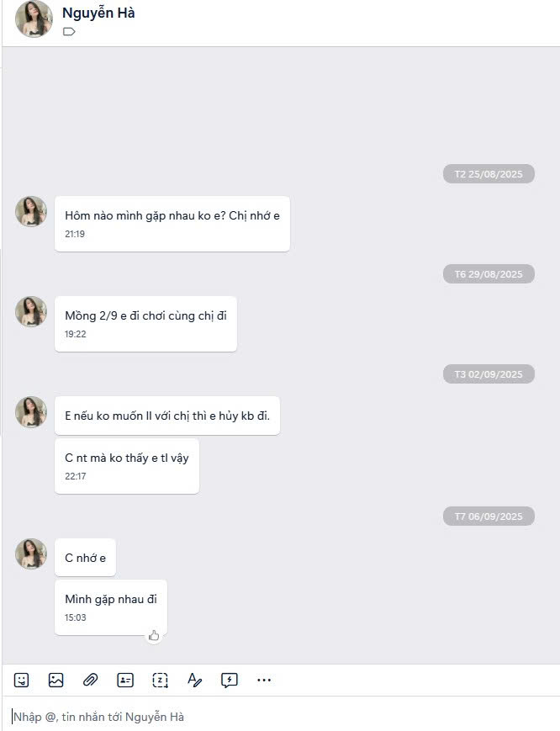Image resolution: width=560 pixels, height=731 pixels.
Task: Click avatar beside "E nếu ko muốn" message
Action: coord(31,411)
